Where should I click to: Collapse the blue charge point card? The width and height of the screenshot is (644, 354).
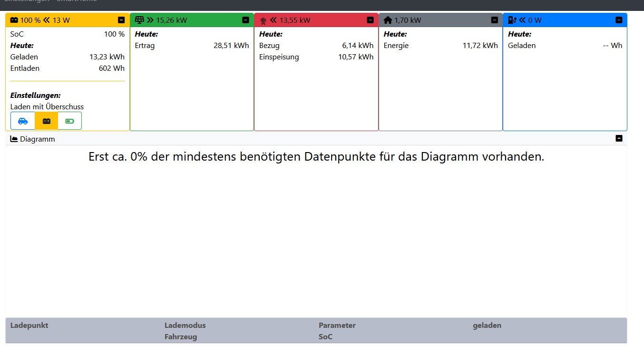click(619, 20)
